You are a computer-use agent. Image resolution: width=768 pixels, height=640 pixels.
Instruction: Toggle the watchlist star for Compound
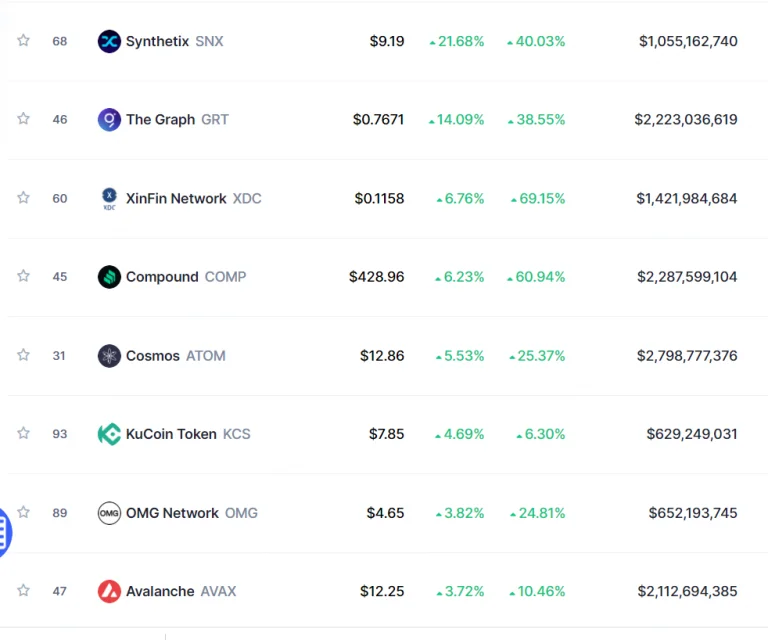tap(23, 276)
